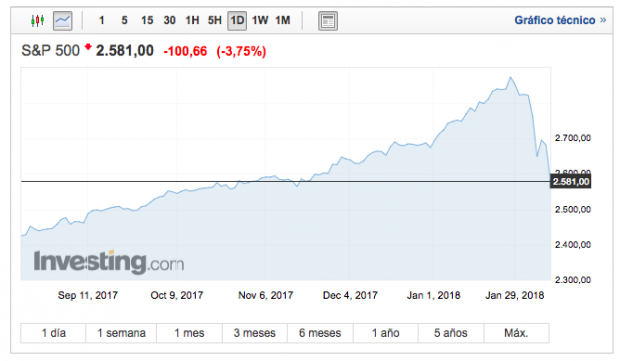
Task: Select the area line chart icon
Action: click(62, 21)
